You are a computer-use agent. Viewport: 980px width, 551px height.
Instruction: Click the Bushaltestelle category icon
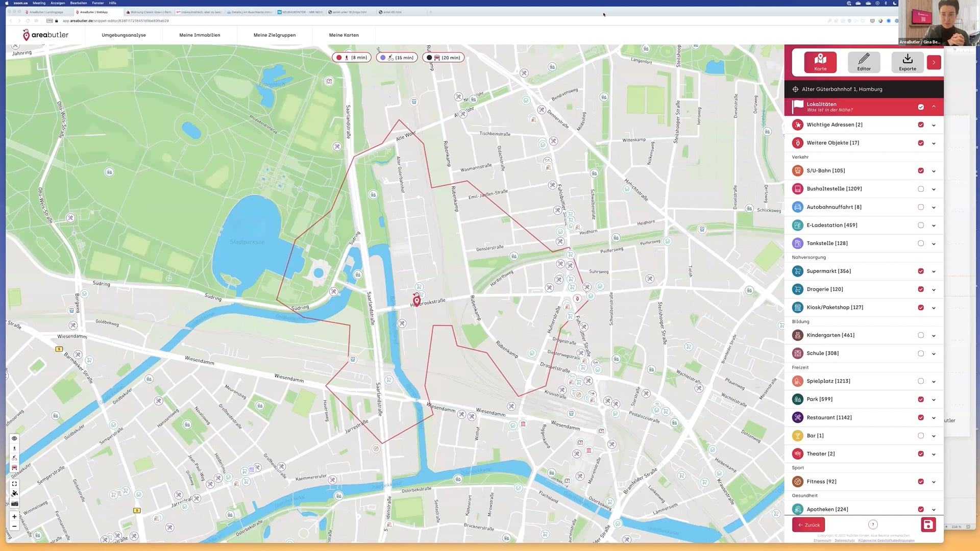[797, 189]
